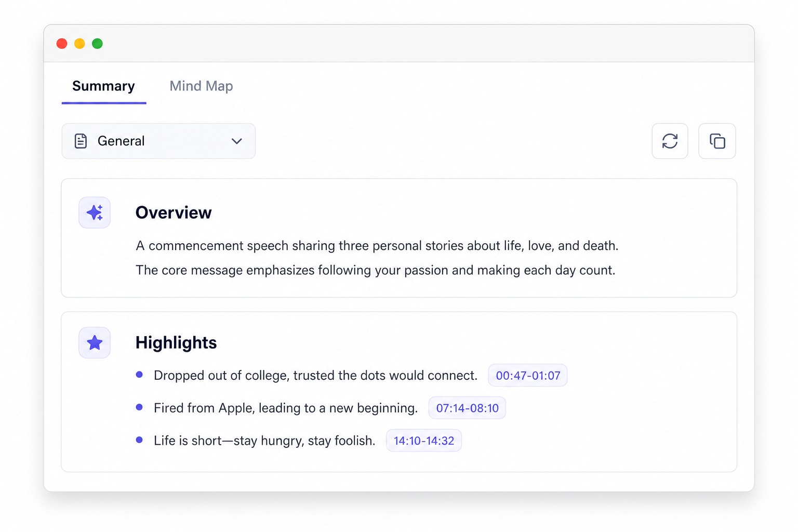Click text 'The core message emphasizes following your passion'
The image size is (798, 532).
click(x=292, y=270)
